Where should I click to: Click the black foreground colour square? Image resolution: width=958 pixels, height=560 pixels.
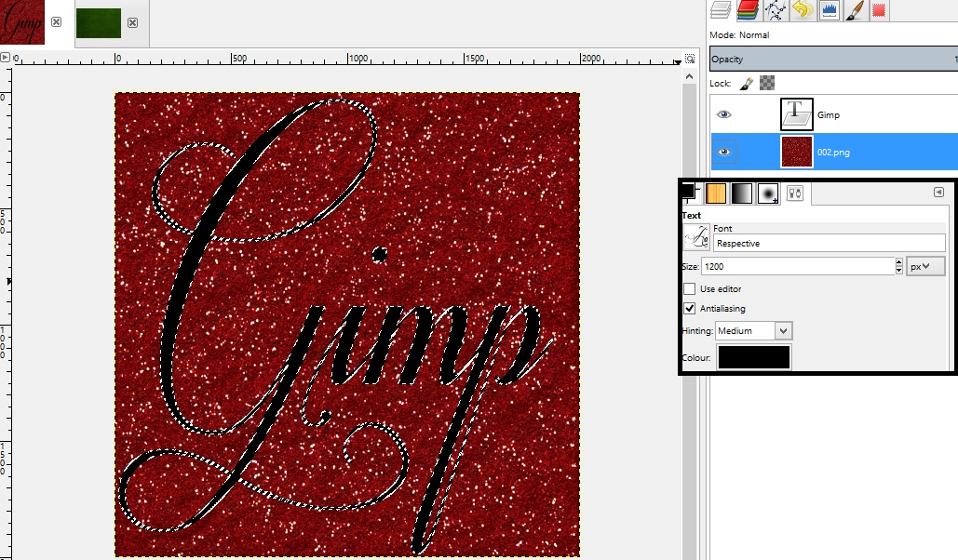pyautogui.click(x=688, y=191)
